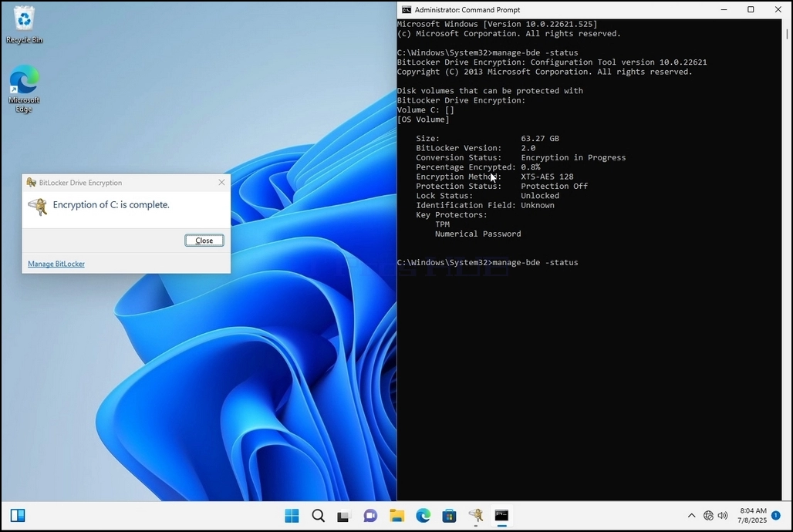Switch to the Command Prompt taskbar icon
Image resolution: width=793 pixels, height=532 pixels.
(x=501, y=515)
